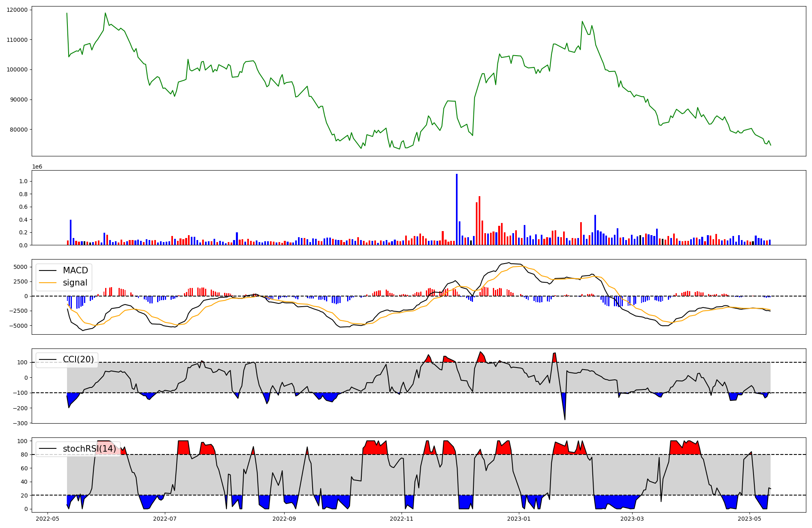The height and width of the screenshot is (528, 812).
Task: Click the orange signal line legend swatch
Action: tap(48, 283)
